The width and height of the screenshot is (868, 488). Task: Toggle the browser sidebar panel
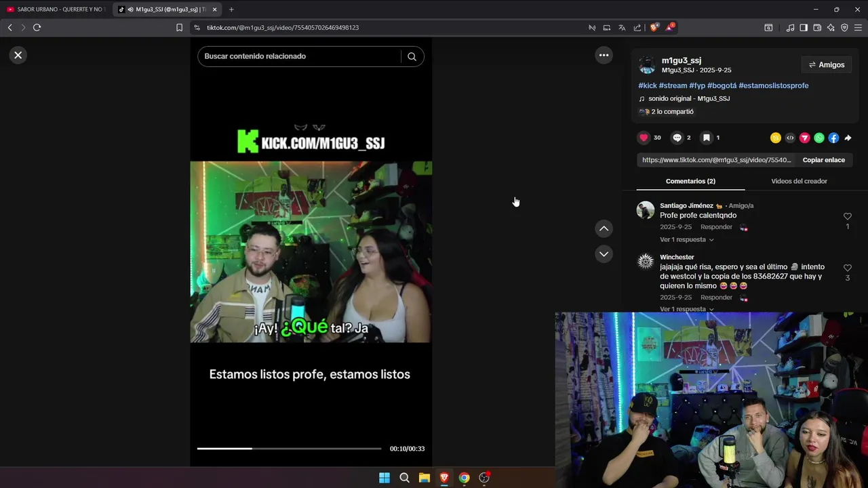click(804, 28)
